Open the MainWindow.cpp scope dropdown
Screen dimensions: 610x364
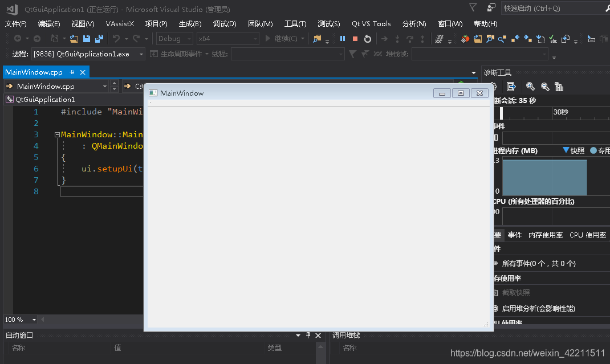[x=56, y=87]
